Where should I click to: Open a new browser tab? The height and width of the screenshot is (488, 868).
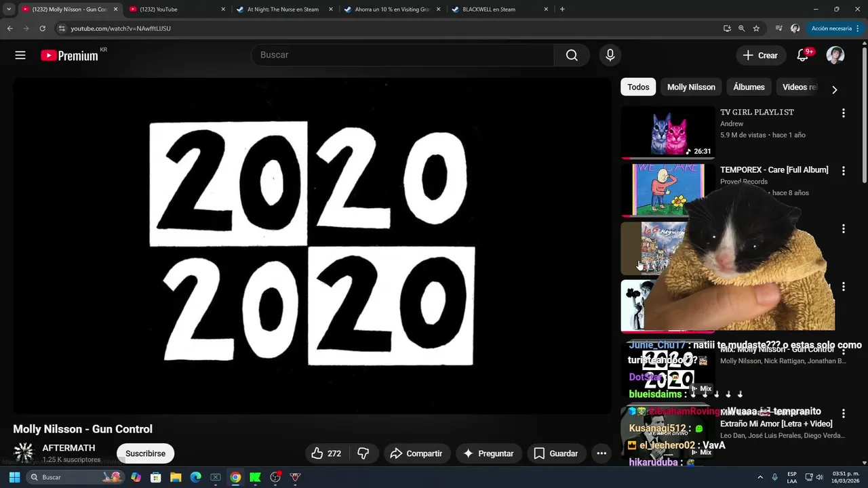[x=562, y=9]
